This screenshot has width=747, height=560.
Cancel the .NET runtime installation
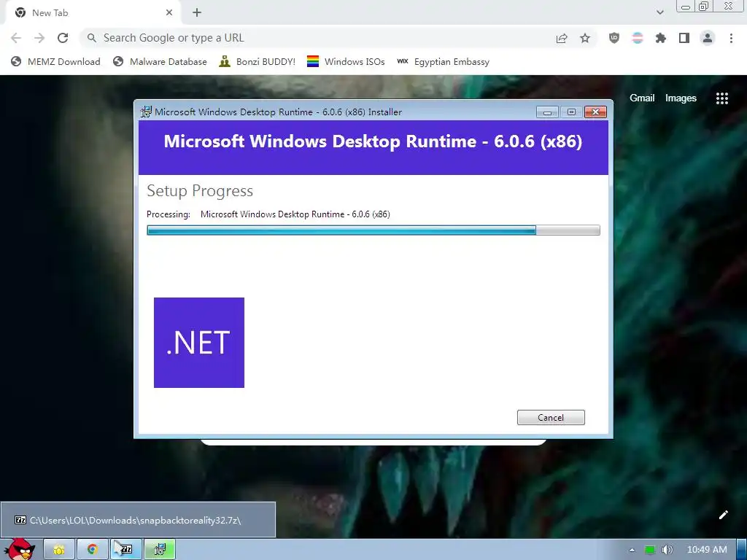[x=551, y=418]
